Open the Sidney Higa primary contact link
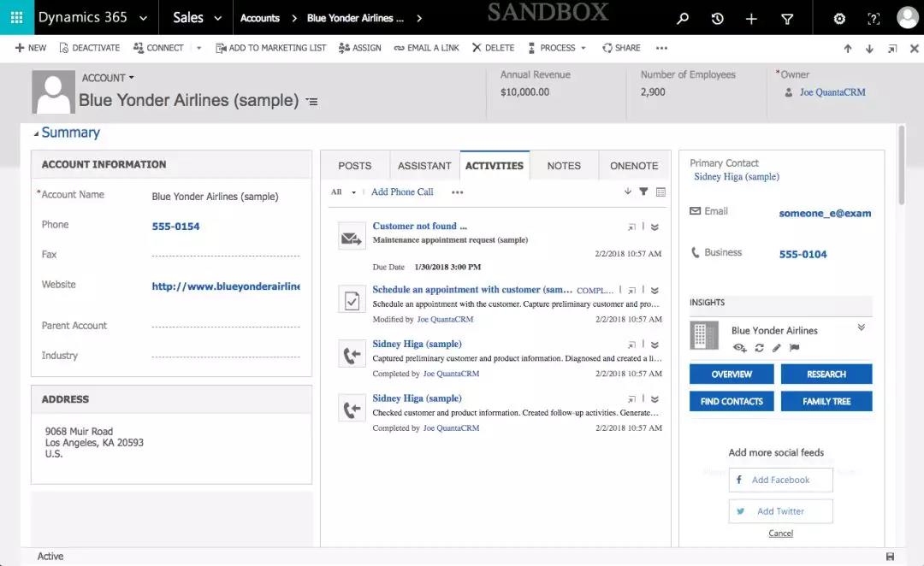 tap(736, 177)
